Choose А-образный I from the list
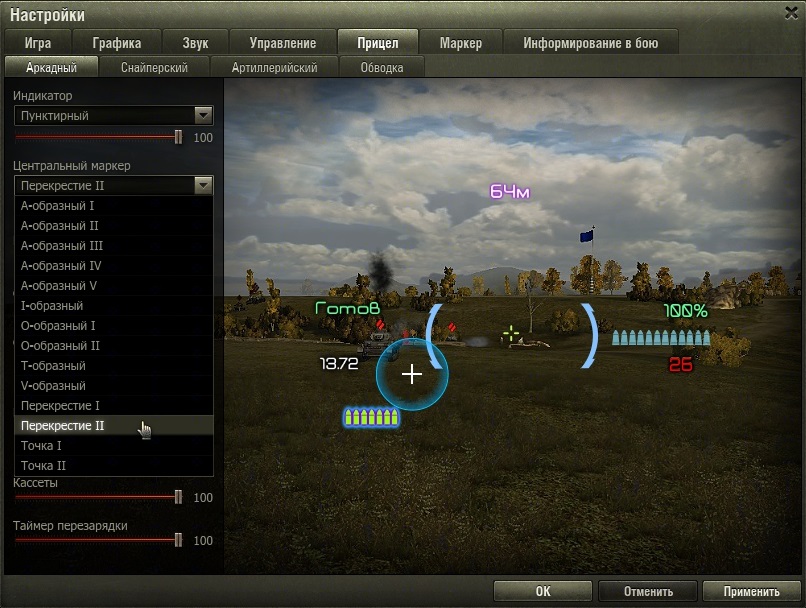Viewport: 806px width, 608px height. pyautogui.click(x=114, y=206)
